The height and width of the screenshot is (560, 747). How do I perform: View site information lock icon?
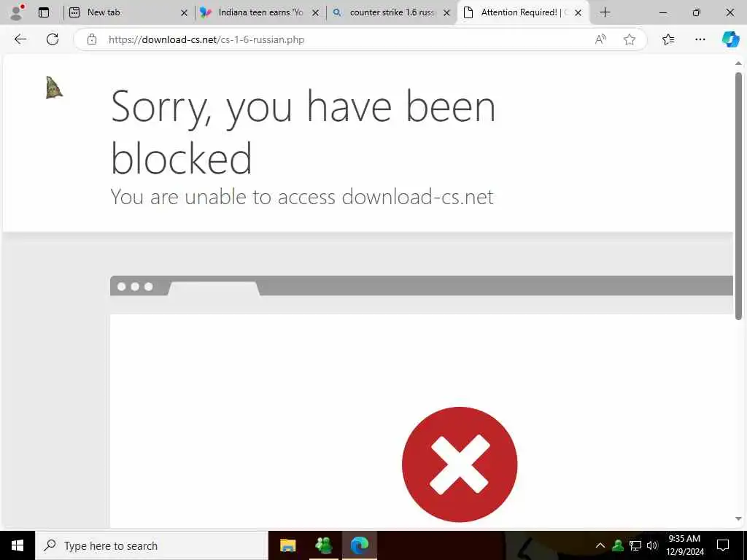(x=92, y=39)
